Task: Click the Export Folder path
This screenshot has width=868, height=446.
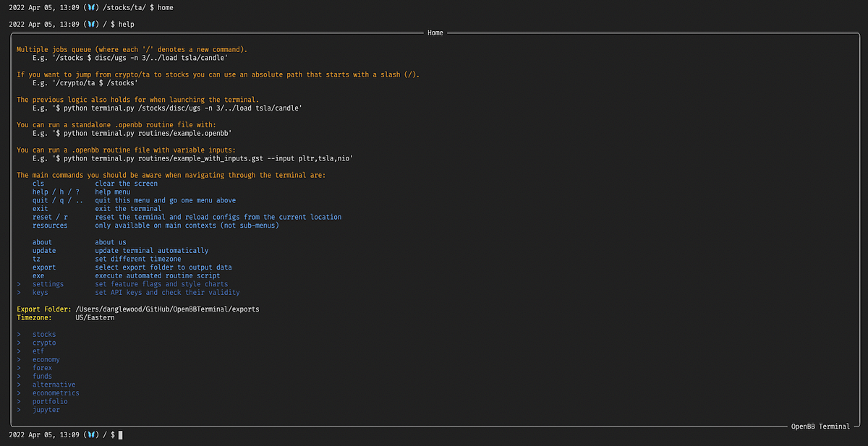Action: tap(166, 309)
